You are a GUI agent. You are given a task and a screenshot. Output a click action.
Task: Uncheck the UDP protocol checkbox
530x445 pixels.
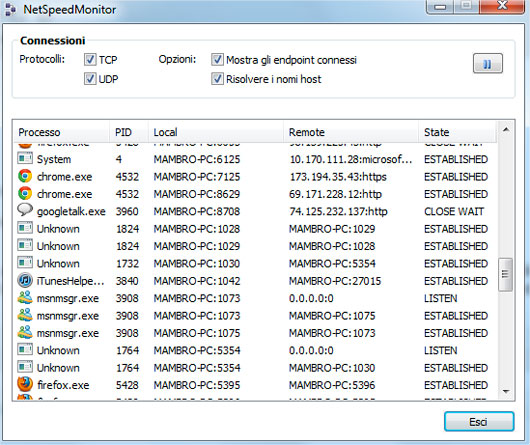[90, 79]
